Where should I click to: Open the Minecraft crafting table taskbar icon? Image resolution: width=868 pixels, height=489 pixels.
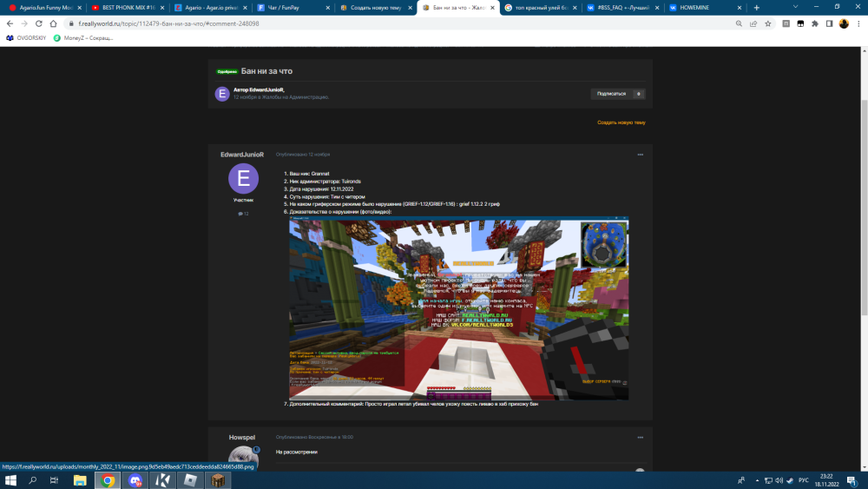218,480
